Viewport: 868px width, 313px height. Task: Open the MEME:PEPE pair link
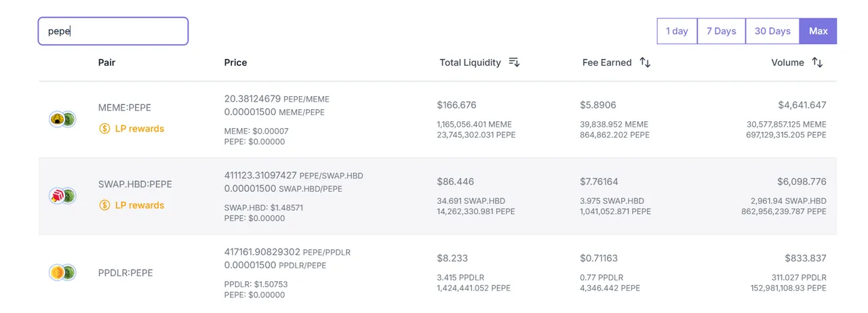pos(125,108)
